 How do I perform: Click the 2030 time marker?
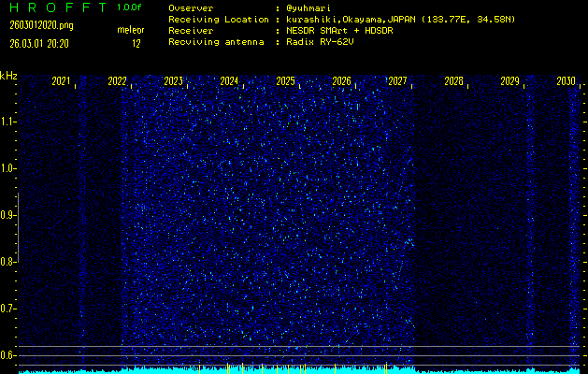click(x=566, y=81)
